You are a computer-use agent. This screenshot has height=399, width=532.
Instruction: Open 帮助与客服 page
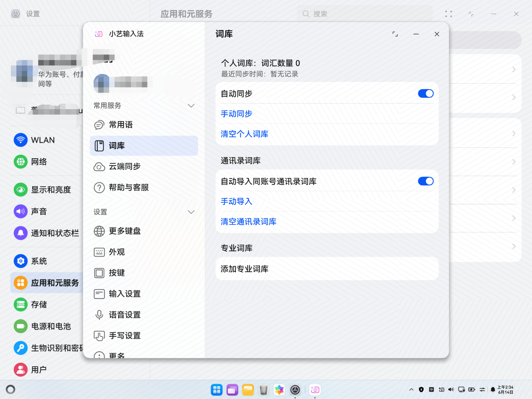144,187
